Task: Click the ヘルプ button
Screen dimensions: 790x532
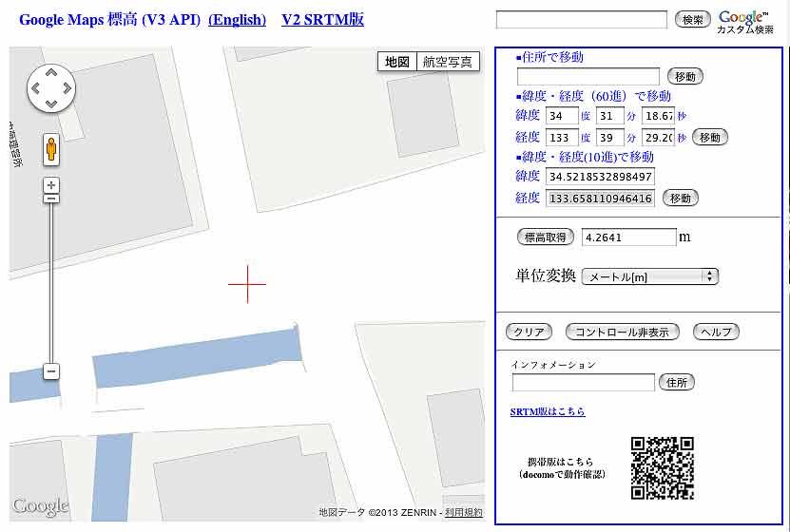Action: (x=716, y=332)
